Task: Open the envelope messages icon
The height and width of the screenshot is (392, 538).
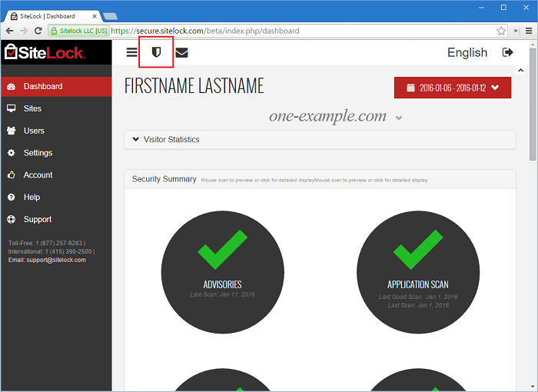Action: click(x=181, y=52)
